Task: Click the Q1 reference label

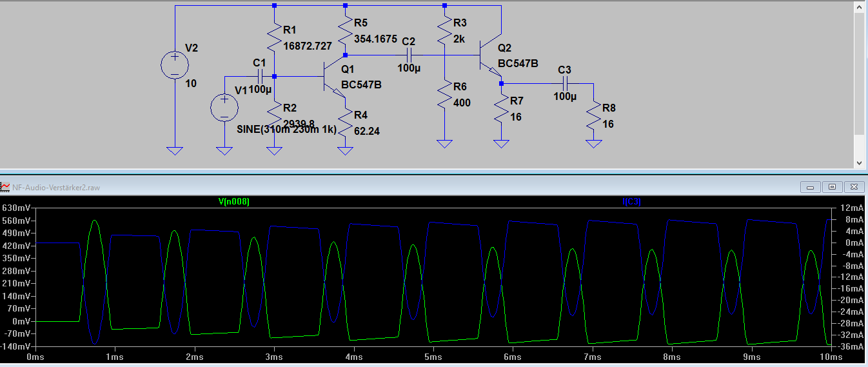Action: click(348, 69)
